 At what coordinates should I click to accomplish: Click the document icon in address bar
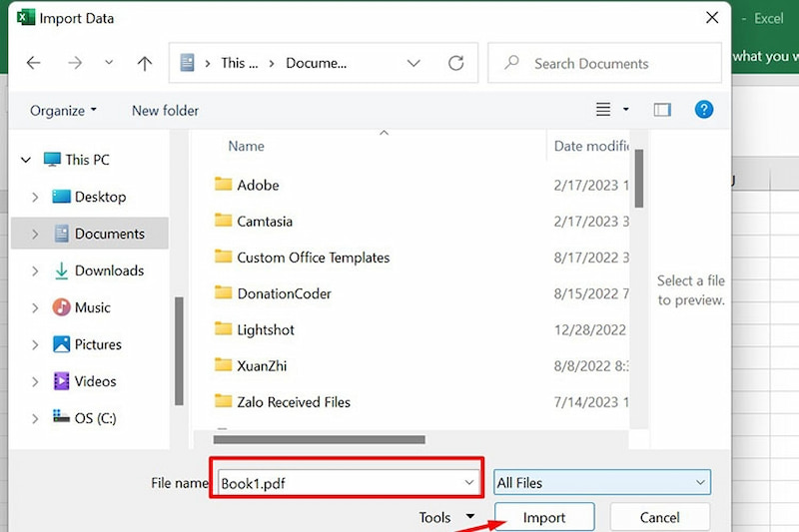[187, 63]
